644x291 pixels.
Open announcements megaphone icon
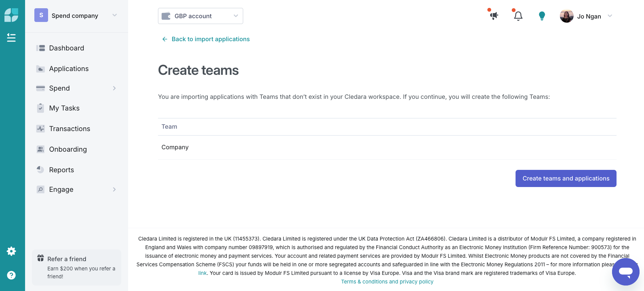(494, 16)
